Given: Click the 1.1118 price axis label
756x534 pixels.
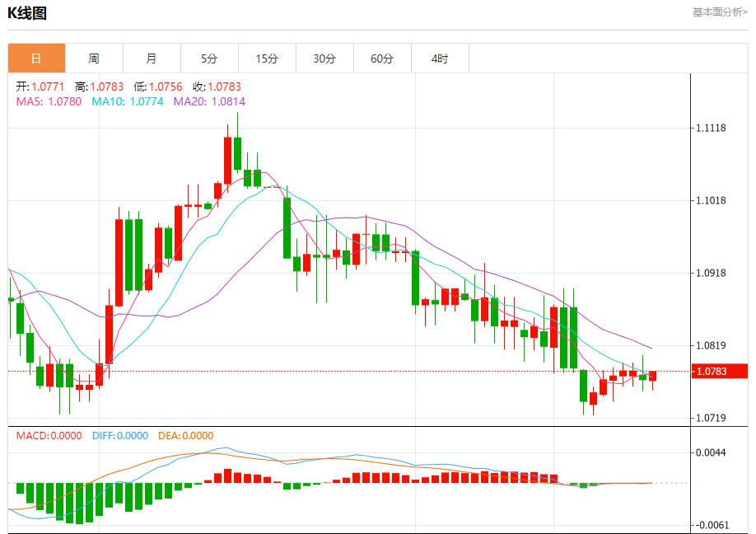Looking at the screenshot, I should pos(712,128).
